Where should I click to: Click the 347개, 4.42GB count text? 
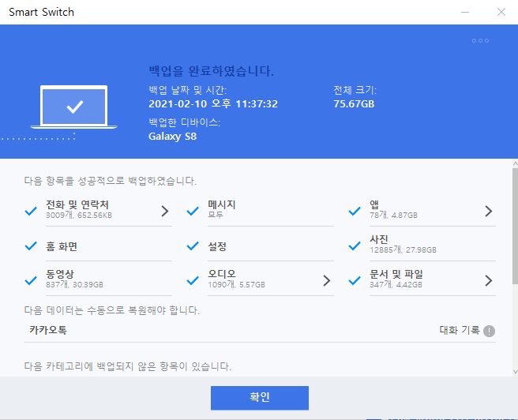coord(396,285)
